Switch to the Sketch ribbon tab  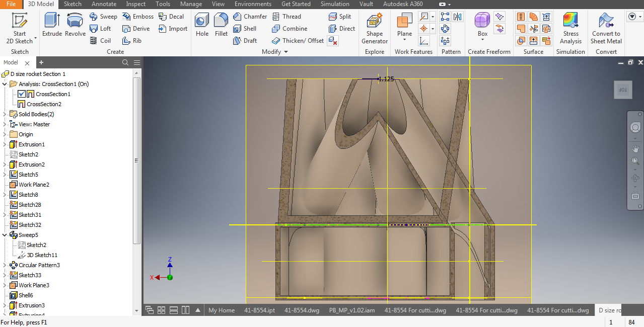pos(72,4)
